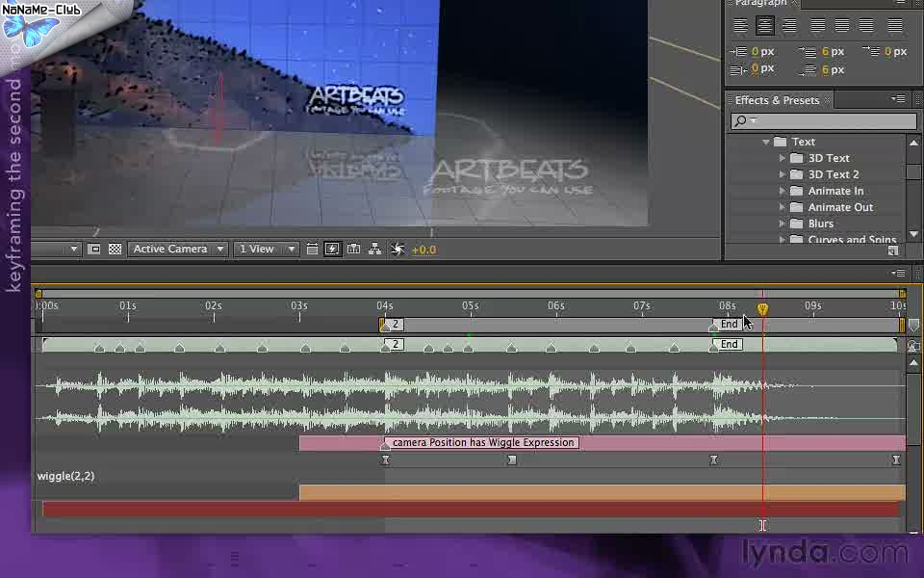Toggle the region of interest button

[94, 249]
